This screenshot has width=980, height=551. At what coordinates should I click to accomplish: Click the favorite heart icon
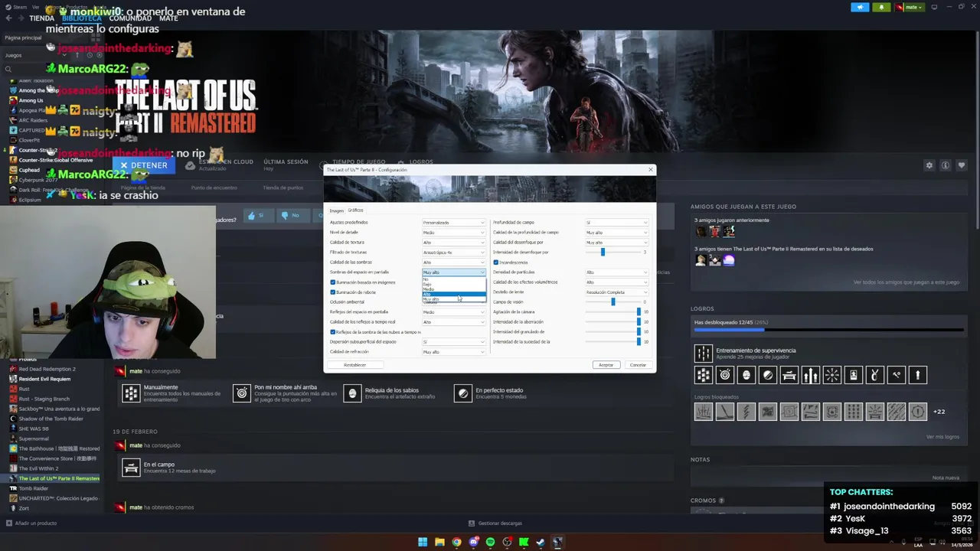962,165
